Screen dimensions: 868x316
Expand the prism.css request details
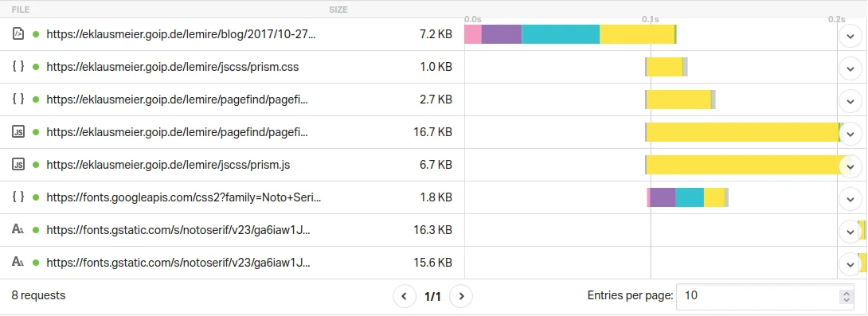click(x=850, y=68)
